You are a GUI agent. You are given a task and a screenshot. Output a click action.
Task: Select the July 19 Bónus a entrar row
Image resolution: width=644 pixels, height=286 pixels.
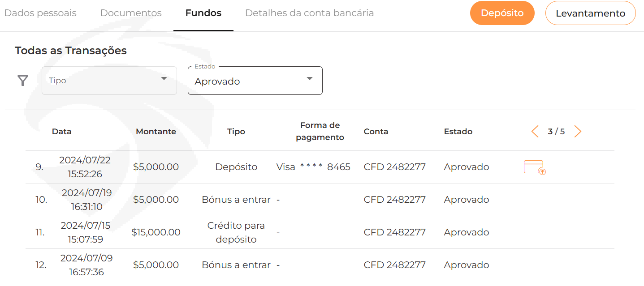(x=320, y=200)
